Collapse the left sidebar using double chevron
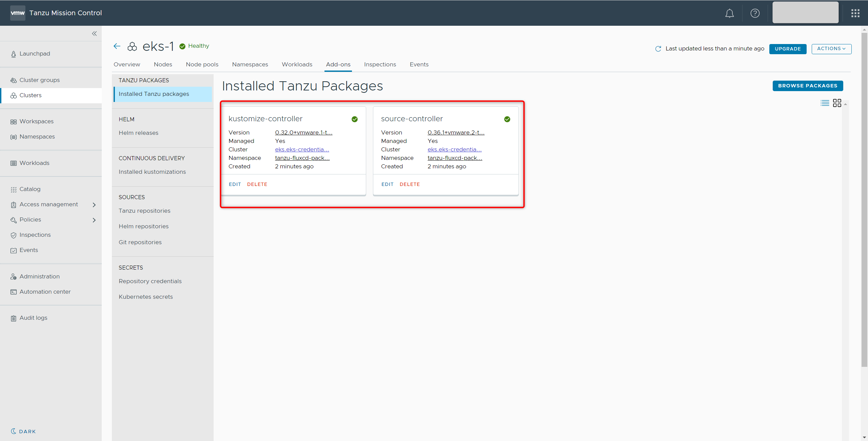Image resolution: width=868 pixels, height=441 pixels. (94, 34)
